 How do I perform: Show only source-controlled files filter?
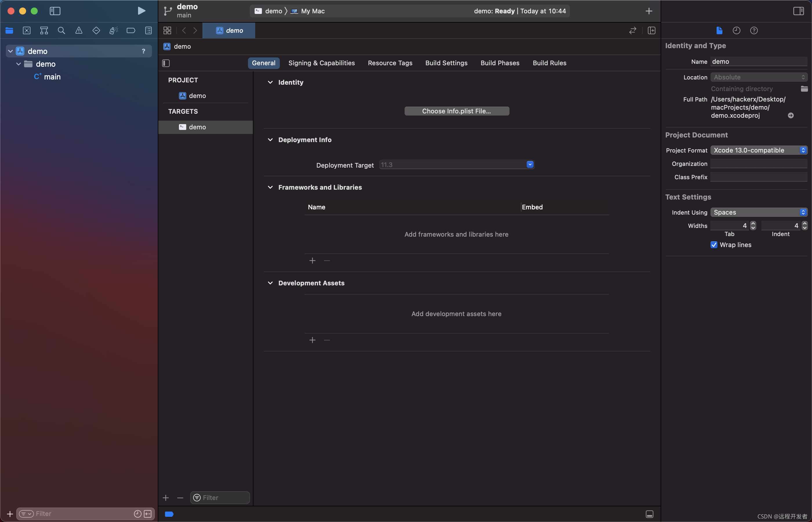148,514
